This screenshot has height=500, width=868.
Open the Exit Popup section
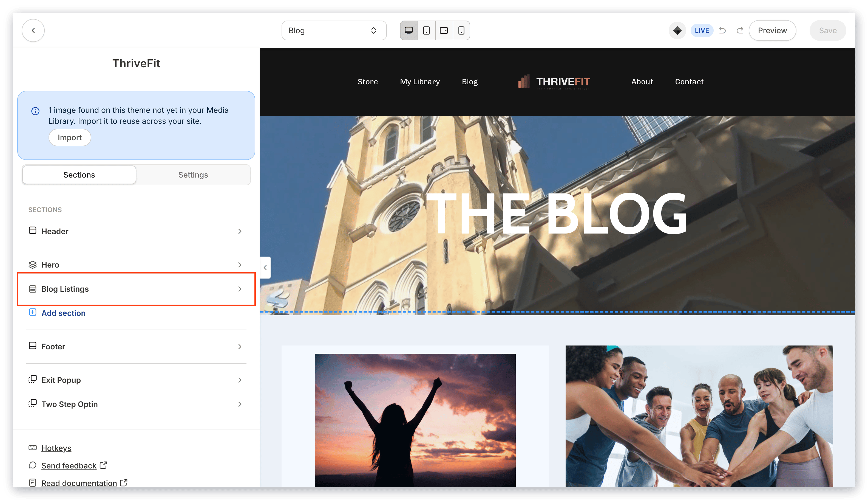coord(136,380)
